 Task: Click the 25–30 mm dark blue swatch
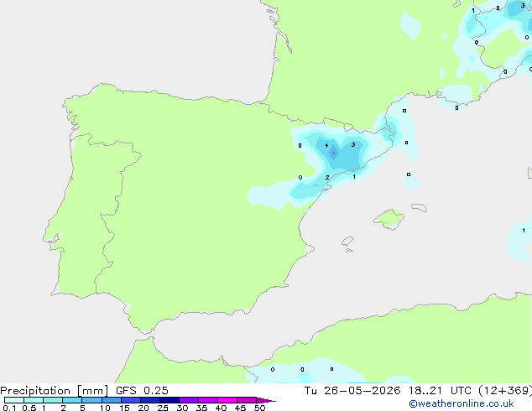click(x=170, y=400)
